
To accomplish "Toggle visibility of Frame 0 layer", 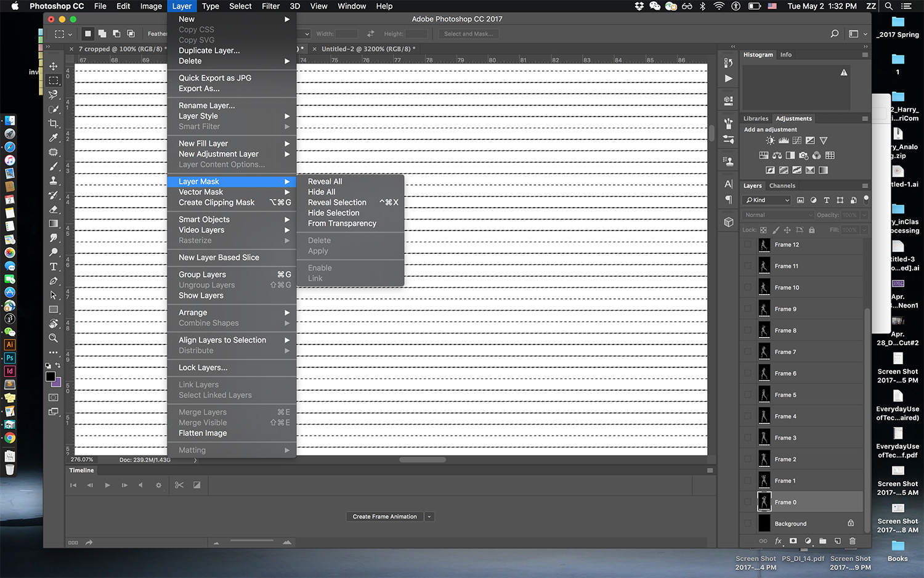I will tap(748, 502).
